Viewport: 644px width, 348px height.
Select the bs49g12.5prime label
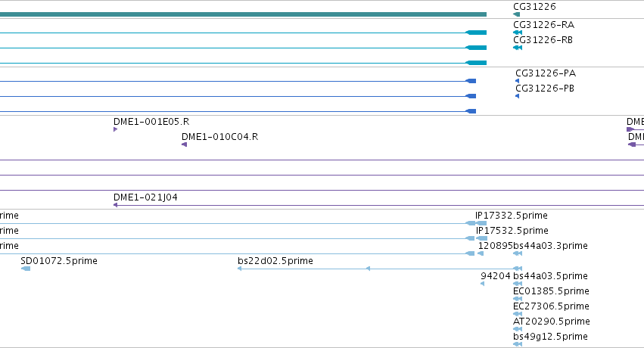coord(550,337)
